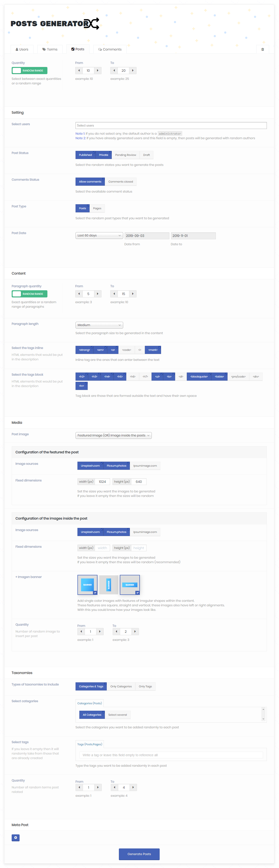Select the vertical banner image thumbnail
The width and height of the screenshot is (279, 868).
(x=108, y=585)
